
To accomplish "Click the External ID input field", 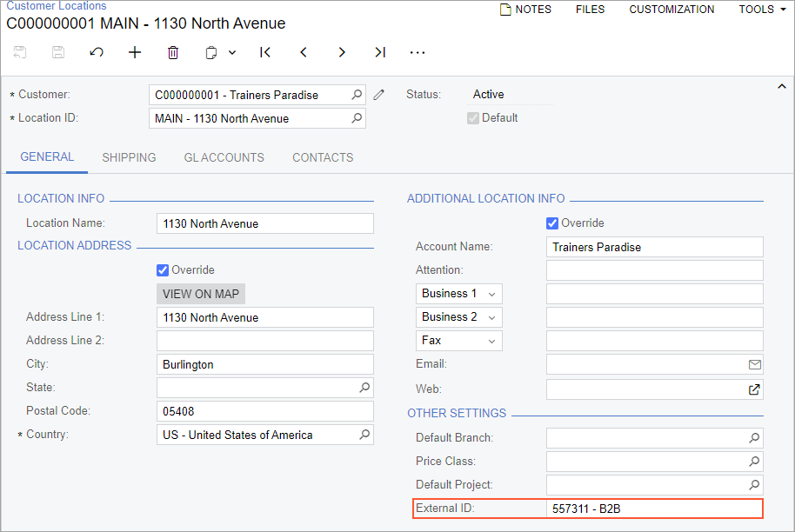I will (654, 509).
